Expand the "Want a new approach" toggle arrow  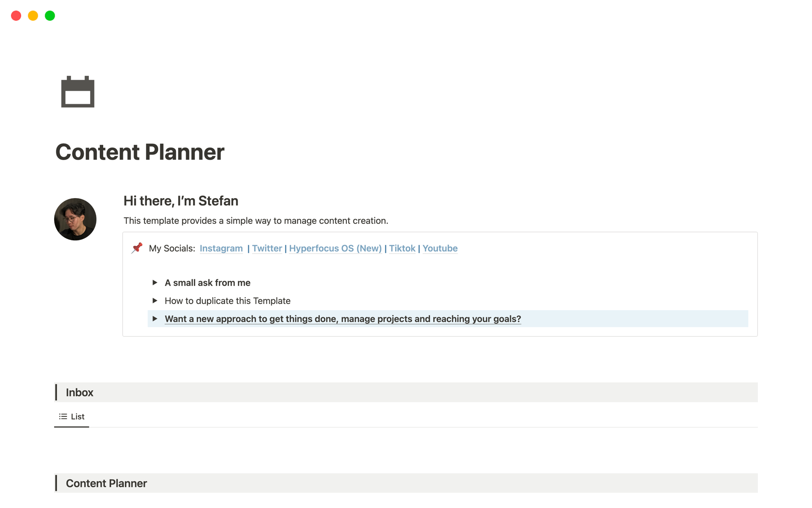pos(155,319)
